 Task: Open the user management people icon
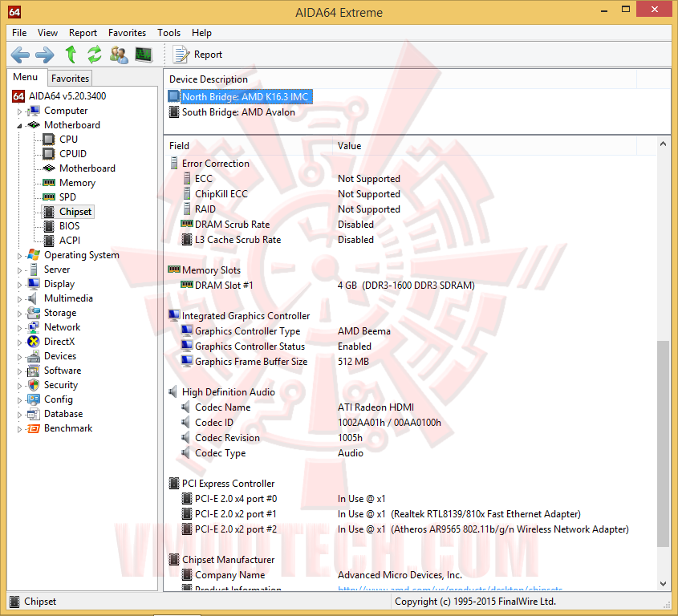tap(119, 55)
